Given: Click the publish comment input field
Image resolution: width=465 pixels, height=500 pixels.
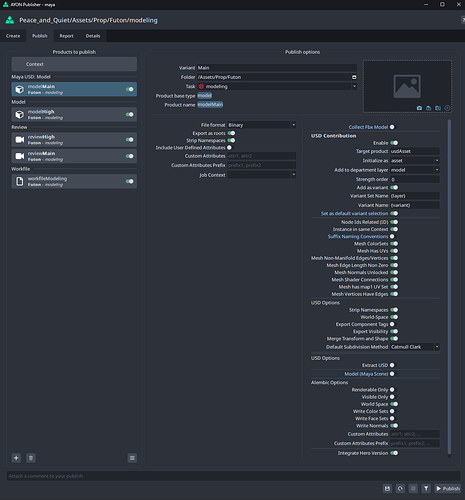Looking at the screenshot, I should pos(233,476).
